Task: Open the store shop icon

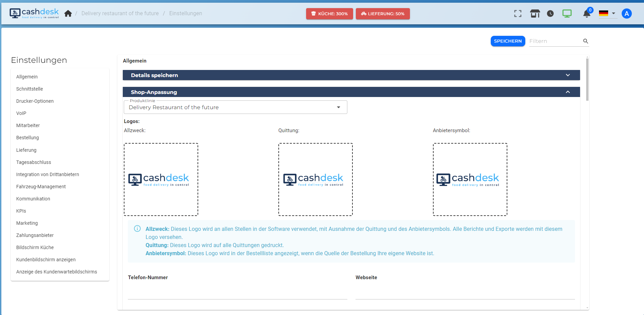Action: click(535, 14)
